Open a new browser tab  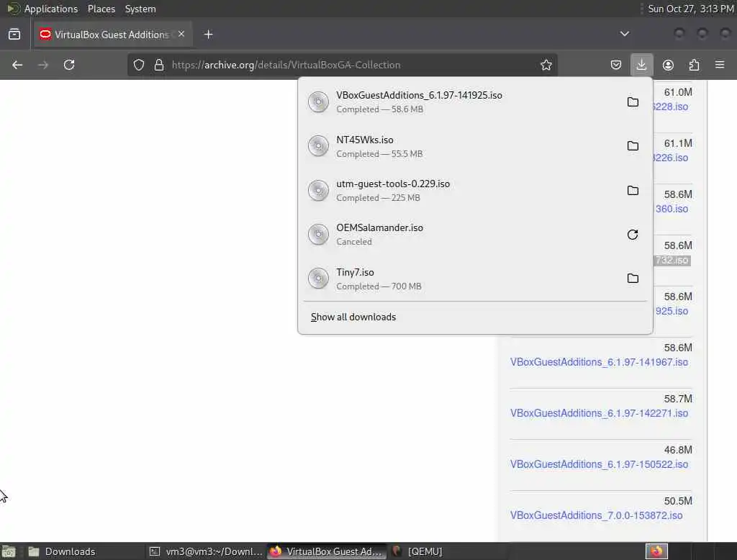point(208,34)
